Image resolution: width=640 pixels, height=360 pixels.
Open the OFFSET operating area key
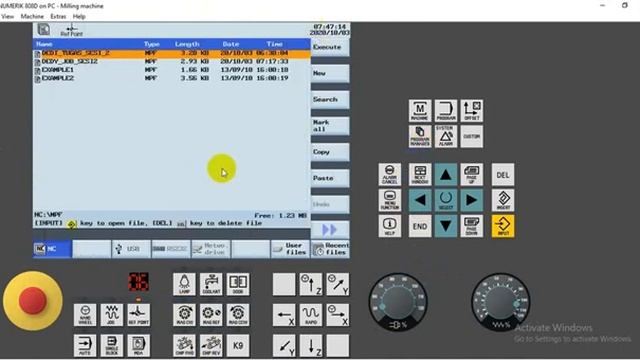pos(471,111)
